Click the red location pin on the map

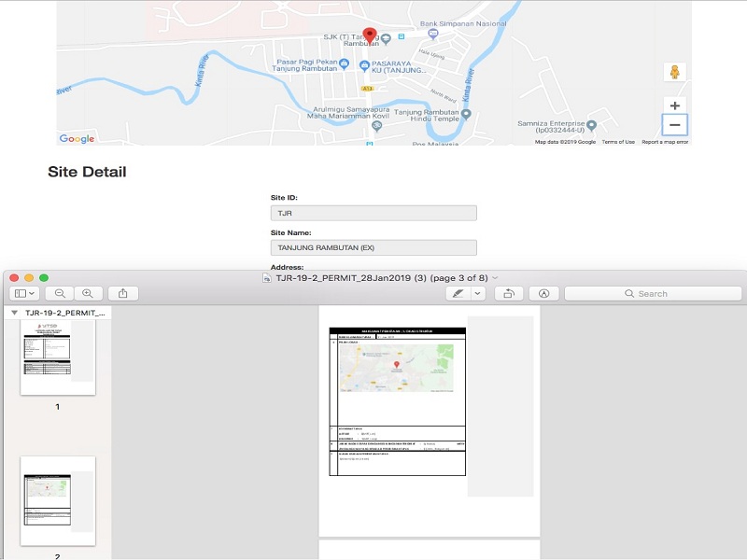click(x=370, y=35)
